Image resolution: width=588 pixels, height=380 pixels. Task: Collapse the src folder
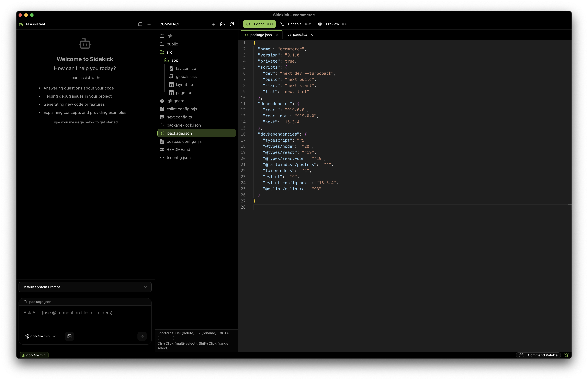169,52
